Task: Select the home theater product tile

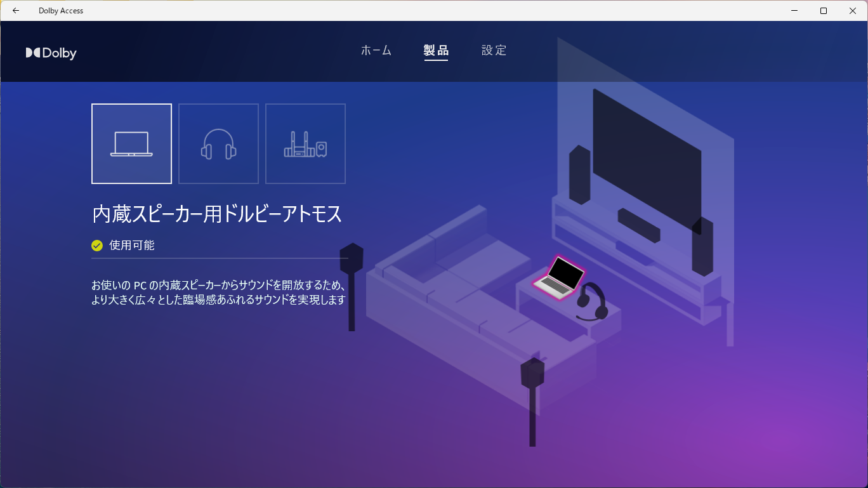Action: [305, 143]
